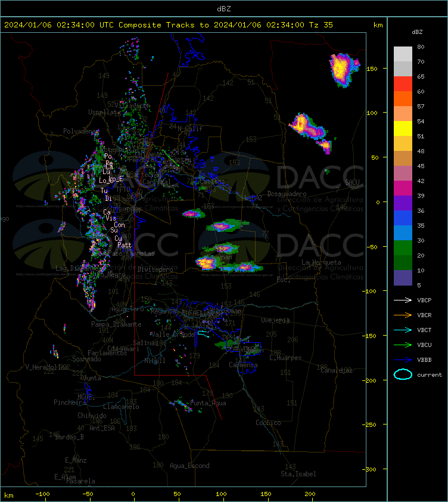Select the dark orange 57-60 dBZ swatch

[x=403, y=98]
